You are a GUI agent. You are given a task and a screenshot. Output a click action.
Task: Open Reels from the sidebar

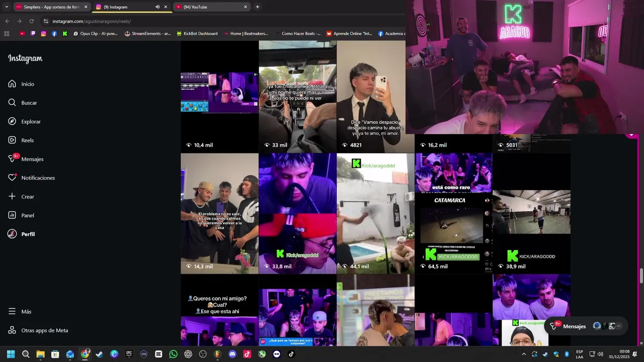21,140
